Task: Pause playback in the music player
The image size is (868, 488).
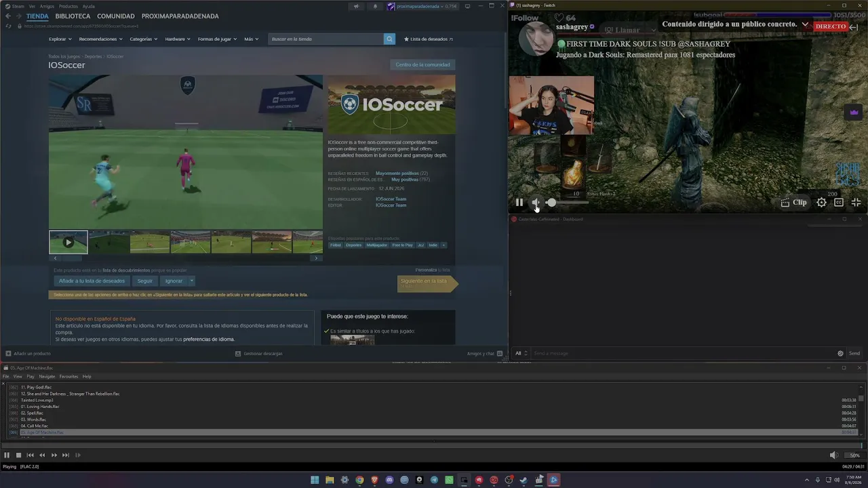Action: click(x=7, y=455)
